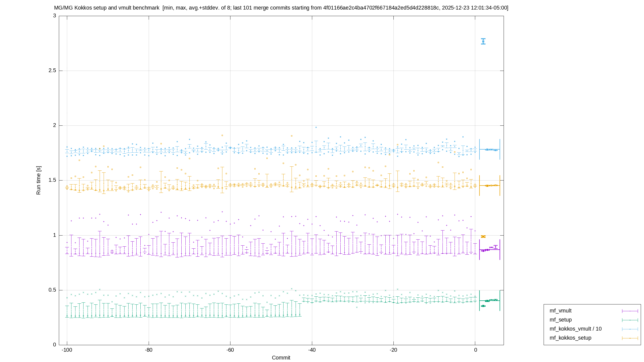Click the Commit x-axis label
Viewport: 644px width, 362px height.
281,357
